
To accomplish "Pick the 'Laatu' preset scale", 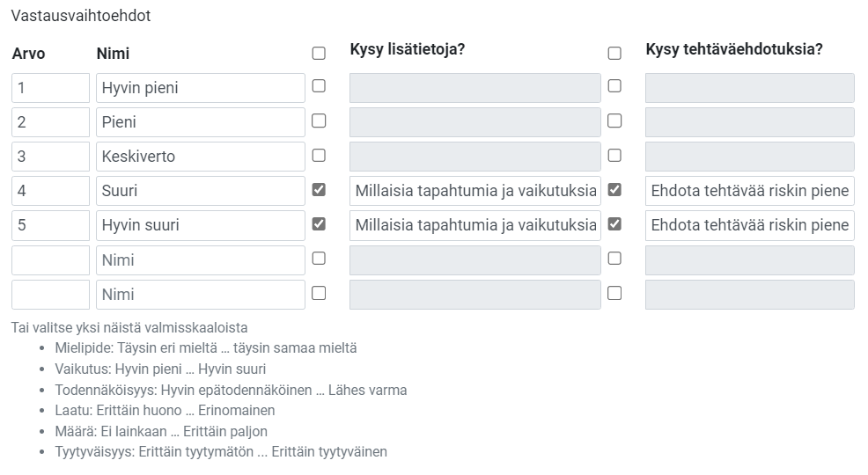I will pos(164,411).
